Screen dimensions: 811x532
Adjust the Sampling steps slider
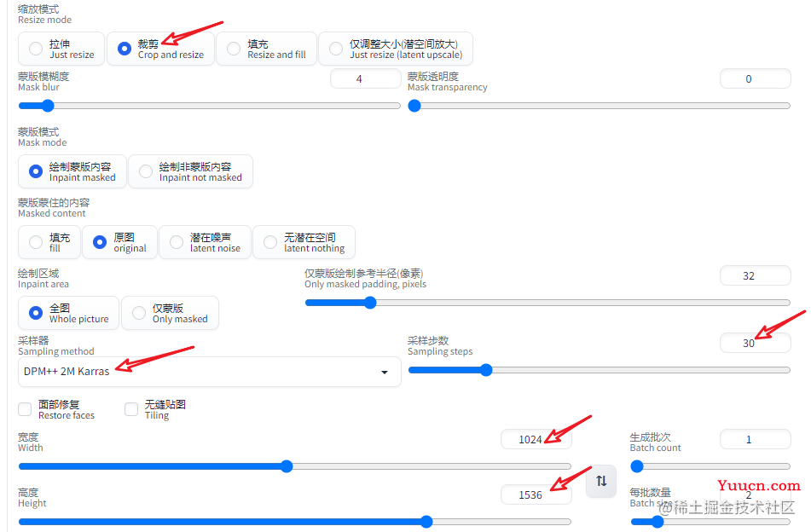(x=600, y=370)
